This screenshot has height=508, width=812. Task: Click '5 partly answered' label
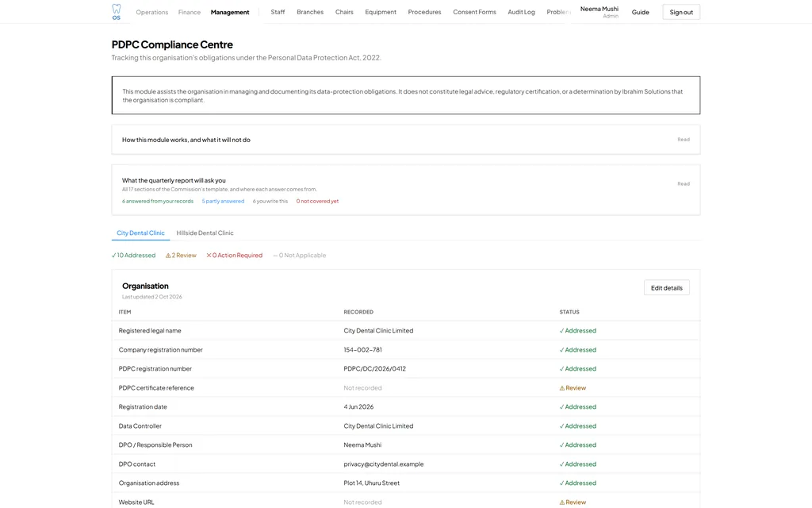[x=223, y=201]
